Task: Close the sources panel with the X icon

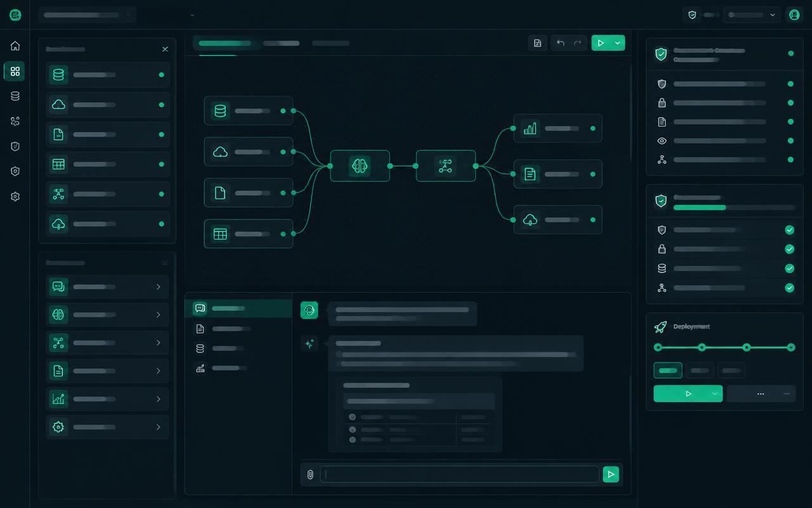Action: click(x=165, y=49)
